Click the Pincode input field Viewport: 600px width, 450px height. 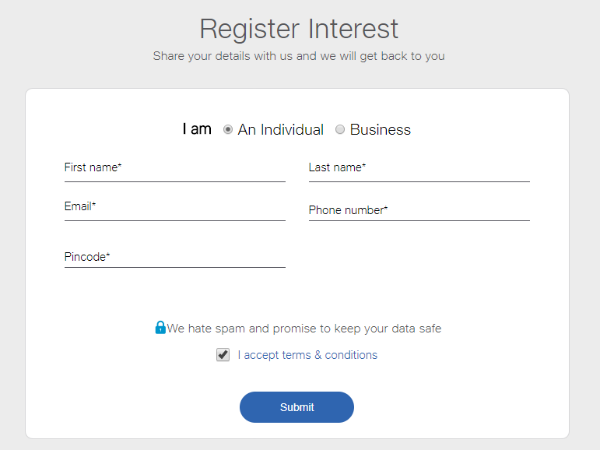click(x=174, y=257)
